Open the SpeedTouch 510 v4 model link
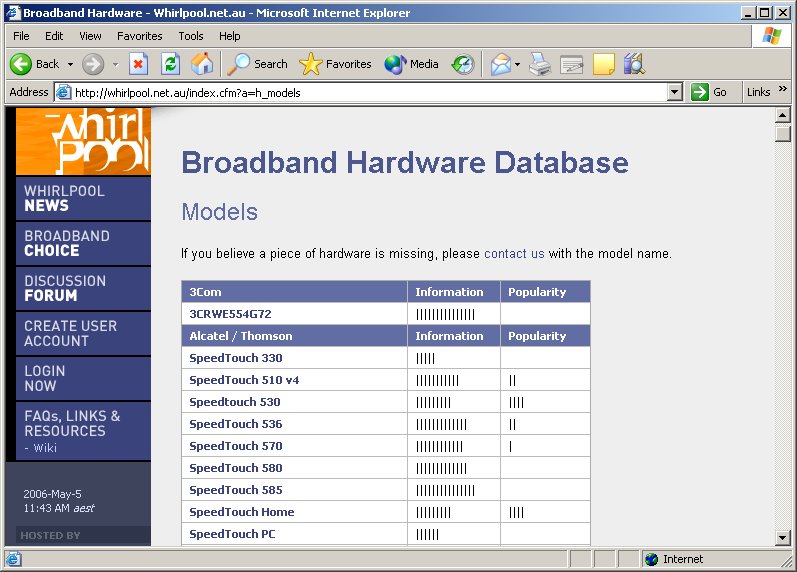The width and height of the screenshot is (797, 572). (244, 380)
